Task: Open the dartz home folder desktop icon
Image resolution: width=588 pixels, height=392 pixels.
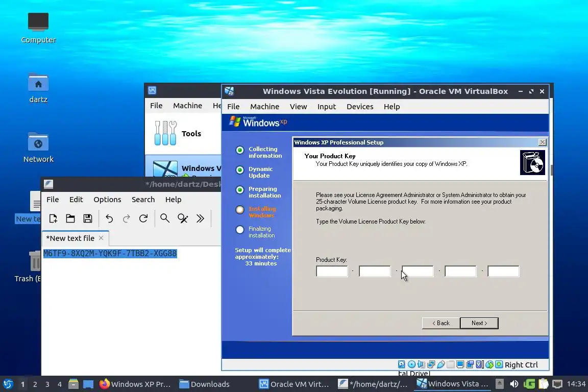Action: (x=38, y=88)
